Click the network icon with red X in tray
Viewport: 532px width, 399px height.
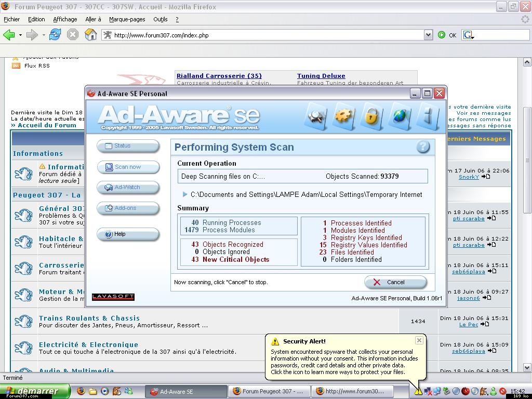click(428, 391)
